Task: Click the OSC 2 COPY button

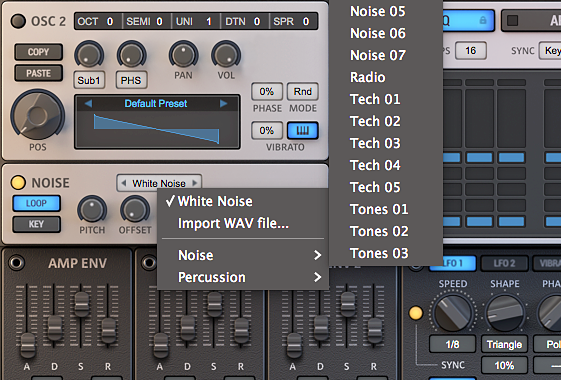Action: click(x=39, y=52)
